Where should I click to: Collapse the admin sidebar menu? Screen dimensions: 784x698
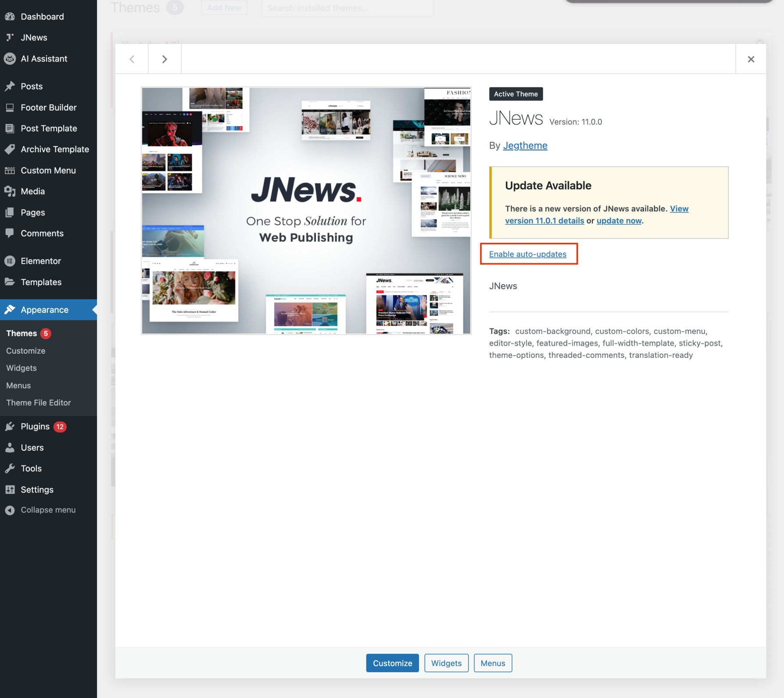(x=48, y=510)
